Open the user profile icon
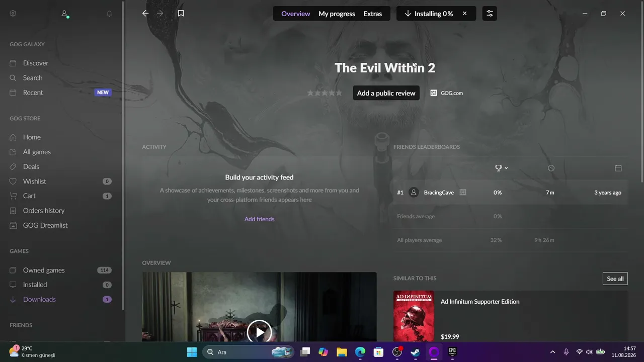 [x=64, y=14]
